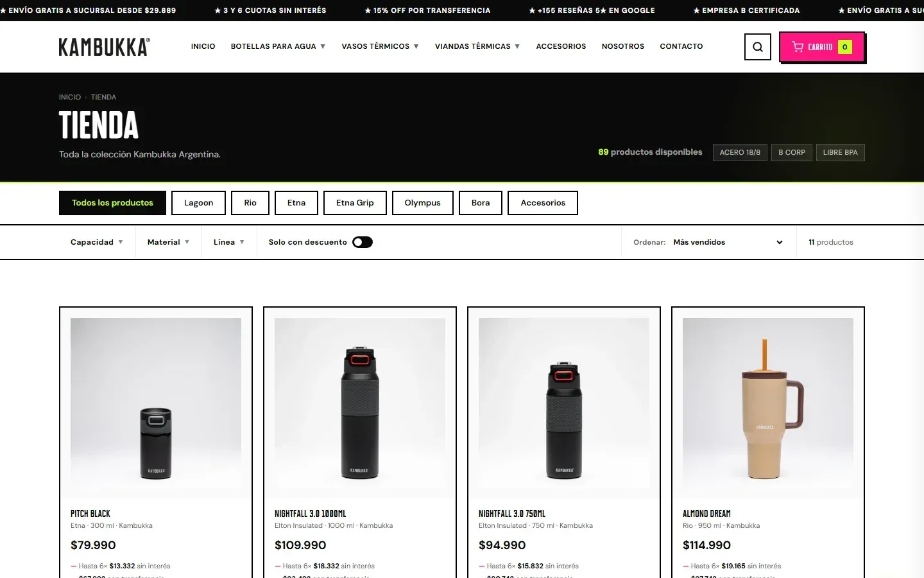Open the Nosotros page
This screenshot has width=924, height=578.
tap(623, 46)
